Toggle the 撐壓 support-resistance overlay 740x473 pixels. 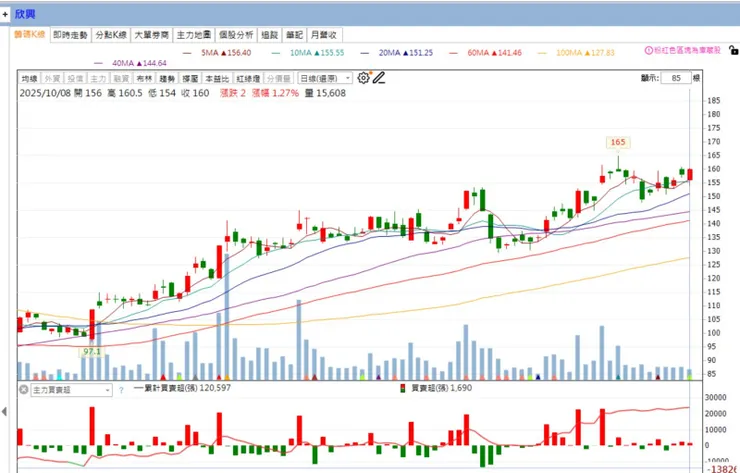pyautogui.click(x=190, y=78)
